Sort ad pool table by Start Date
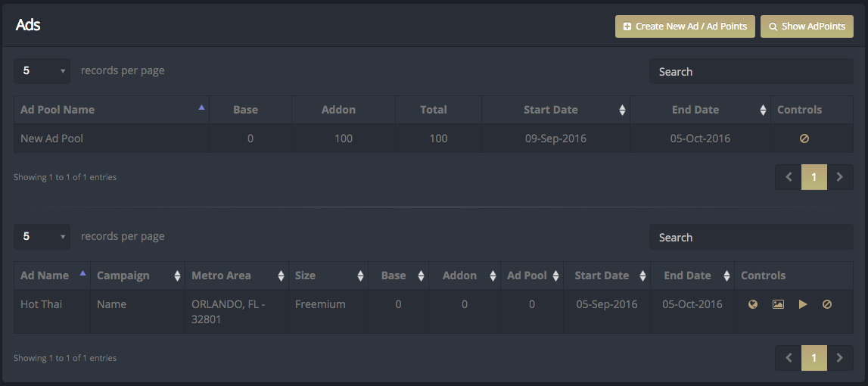The width and height of the screenshot is (868, 386). tap(555, 110)
